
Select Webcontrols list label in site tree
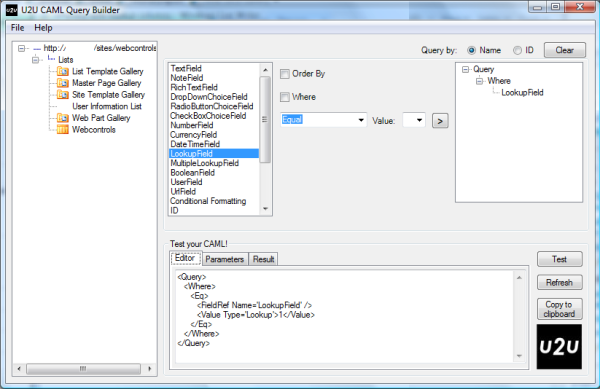[x=94, y=130]
